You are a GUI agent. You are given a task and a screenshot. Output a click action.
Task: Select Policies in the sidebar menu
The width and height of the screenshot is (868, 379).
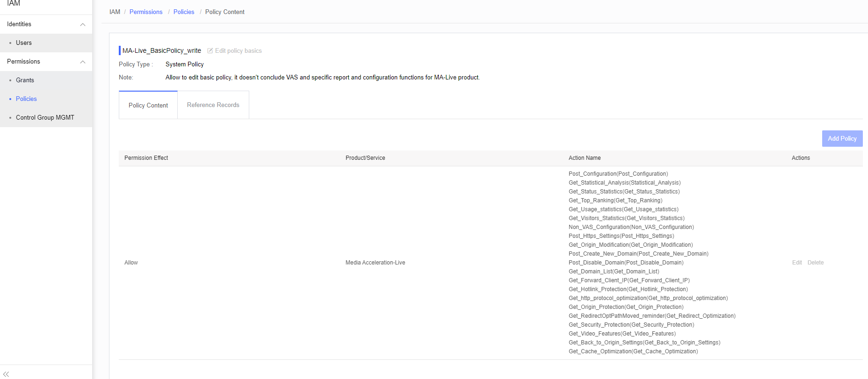coord(26,99)
